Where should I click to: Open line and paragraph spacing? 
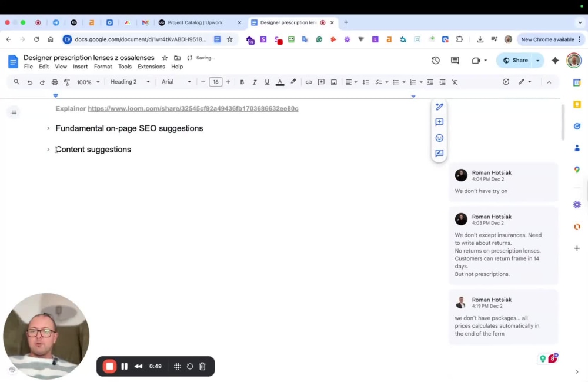coord(366,82)
